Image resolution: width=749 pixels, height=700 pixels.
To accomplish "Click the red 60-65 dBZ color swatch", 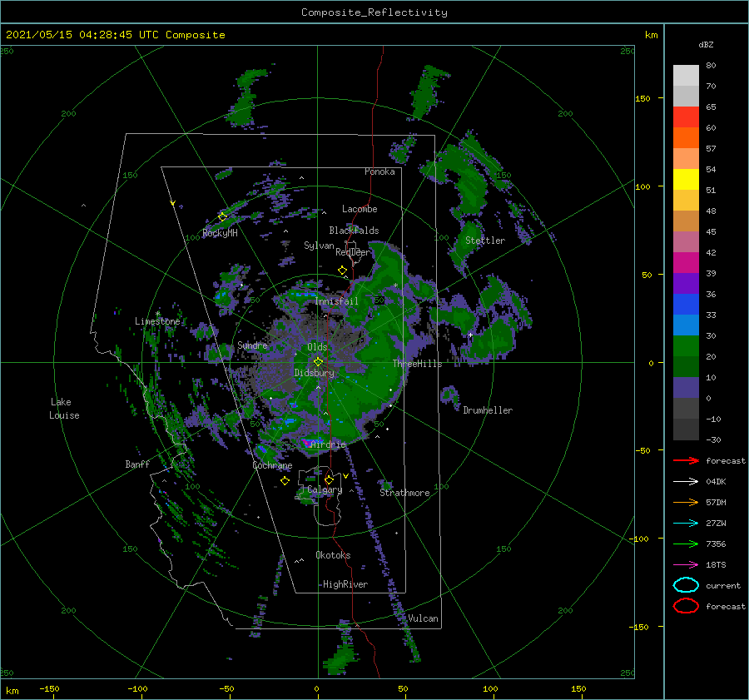I will coord(686,117).
